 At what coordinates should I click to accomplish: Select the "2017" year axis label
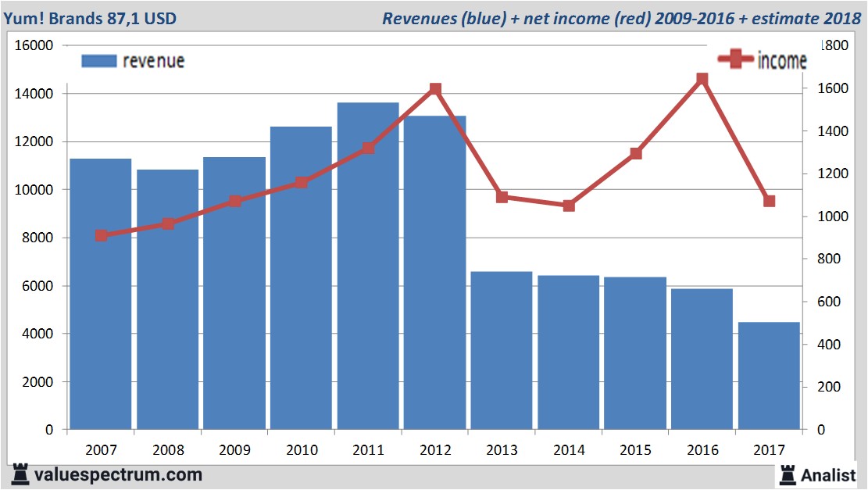[769, 449]
